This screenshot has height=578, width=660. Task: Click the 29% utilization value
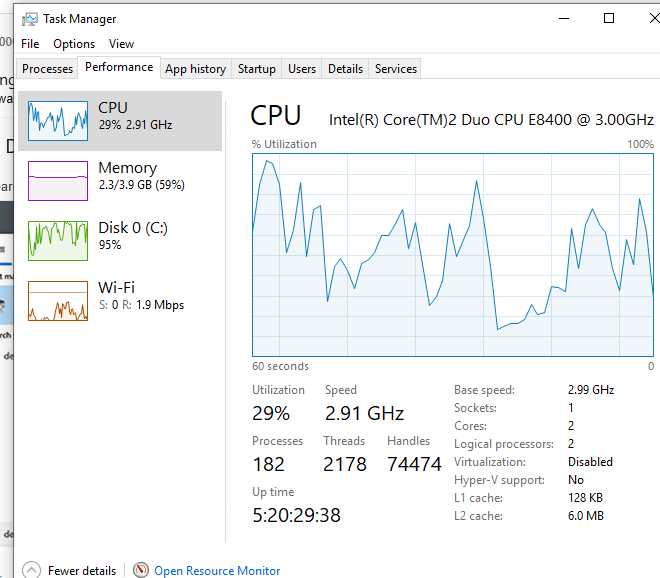(271, 413)
